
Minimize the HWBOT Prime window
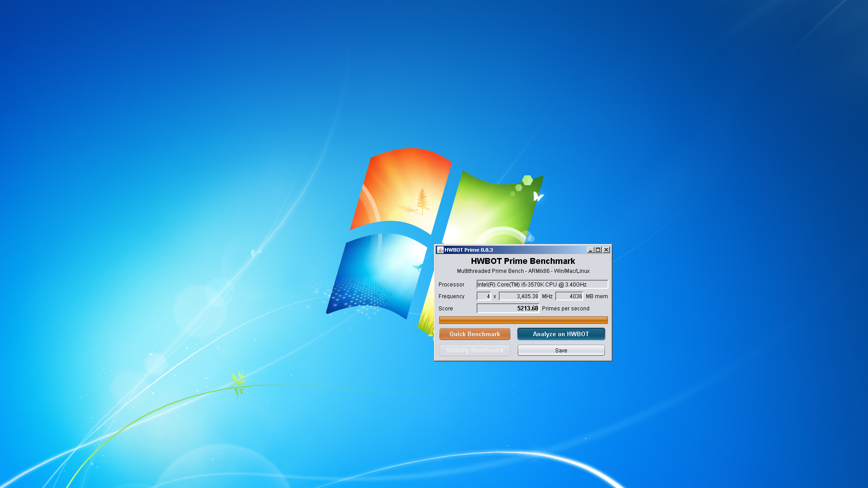click(590, 250)
